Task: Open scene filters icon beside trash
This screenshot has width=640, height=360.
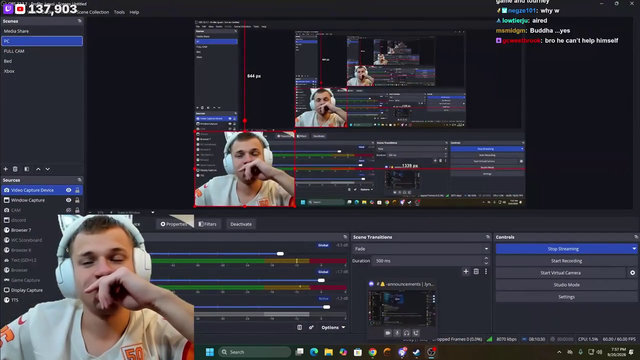Action: (27, 169)
